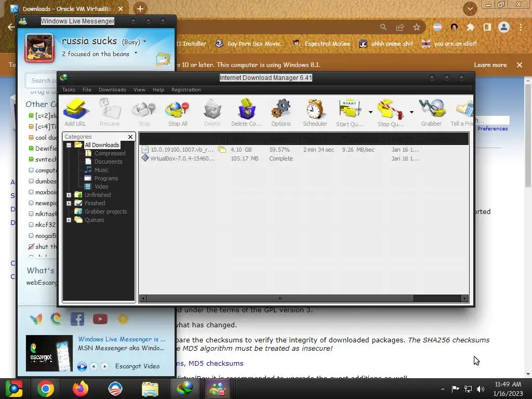Viewport: 532px width, 399px height.
Task: Open the Help menu
Action: coord(158,89)
